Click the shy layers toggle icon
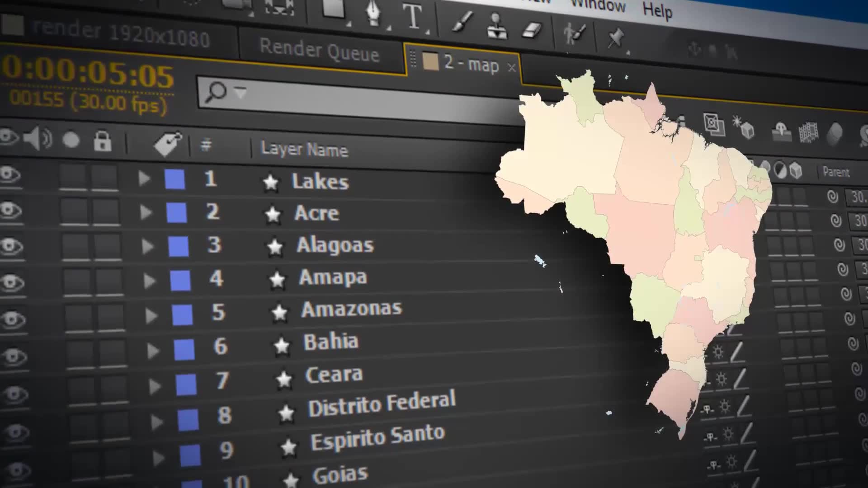 (781, 131)
